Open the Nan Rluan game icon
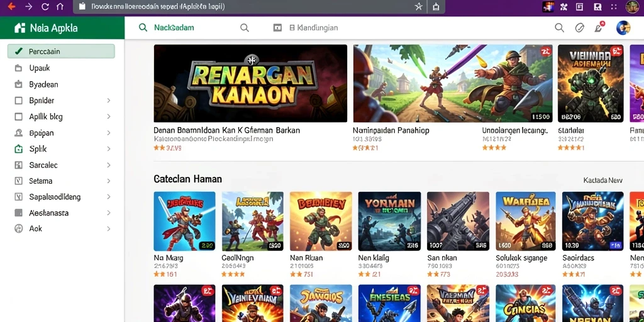The width and height of the screenshot is (644, 322). pos(321,221)
